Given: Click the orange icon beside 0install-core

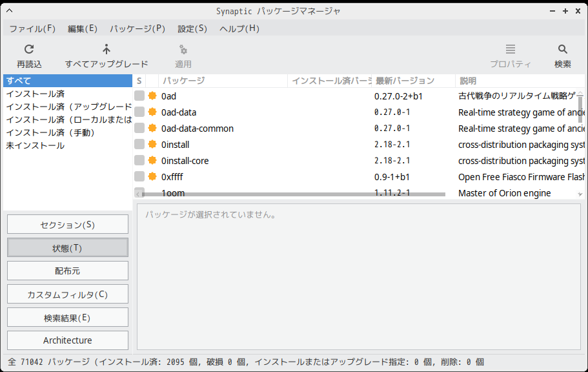Looking at the screenshot, I should click(152, 160).
